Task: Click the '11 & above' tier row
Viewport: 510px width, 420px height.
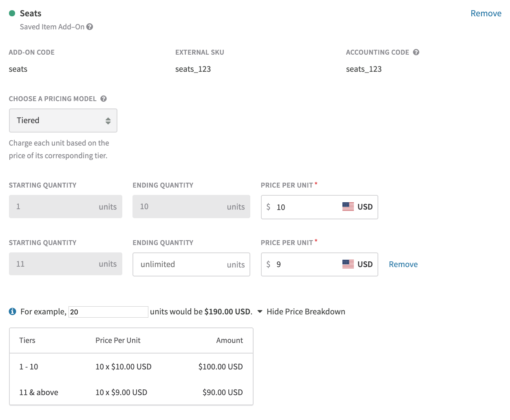Action: coord(131,392)
